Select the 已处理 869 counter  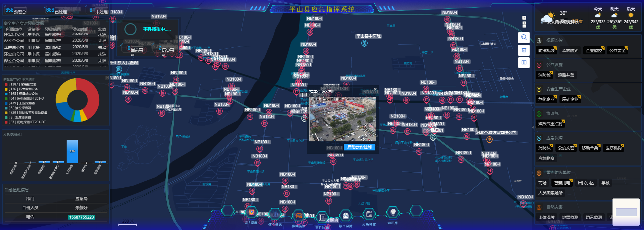tap(57, 10)
